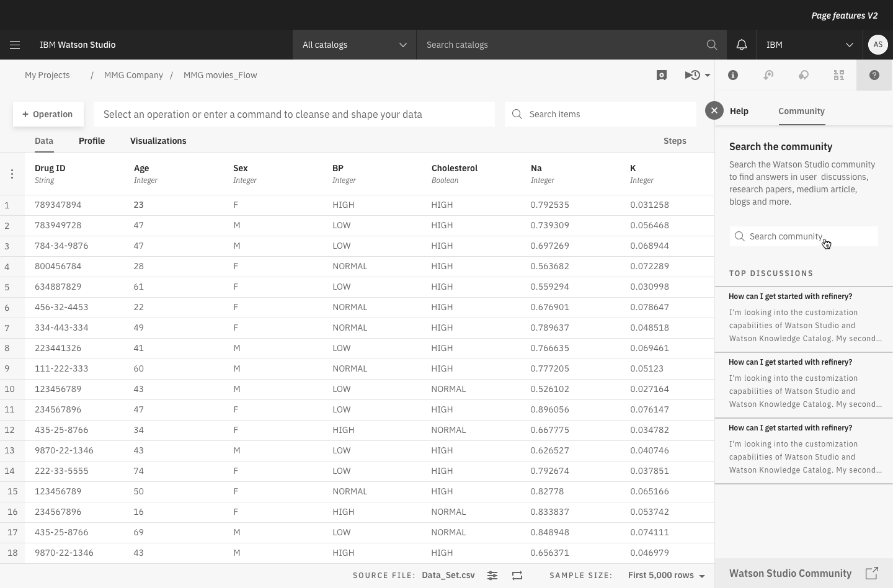Click the layout grid panel icon
The height and width of the screenshot is (588, 893).
tap(839, 75)
